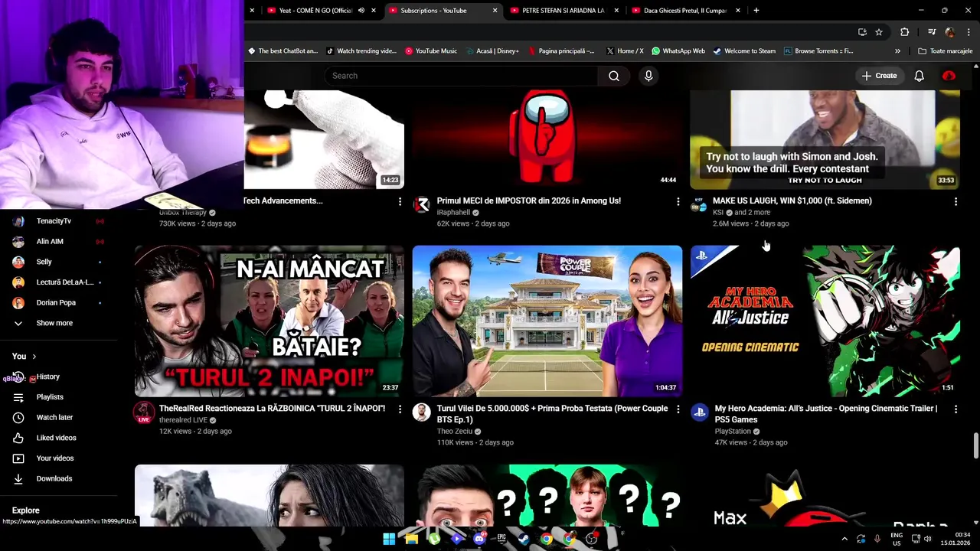Open N-AI MANCAT BATAIE video thumbnail
Viewport: 980px width, 551px height.
tap(269, 321)
